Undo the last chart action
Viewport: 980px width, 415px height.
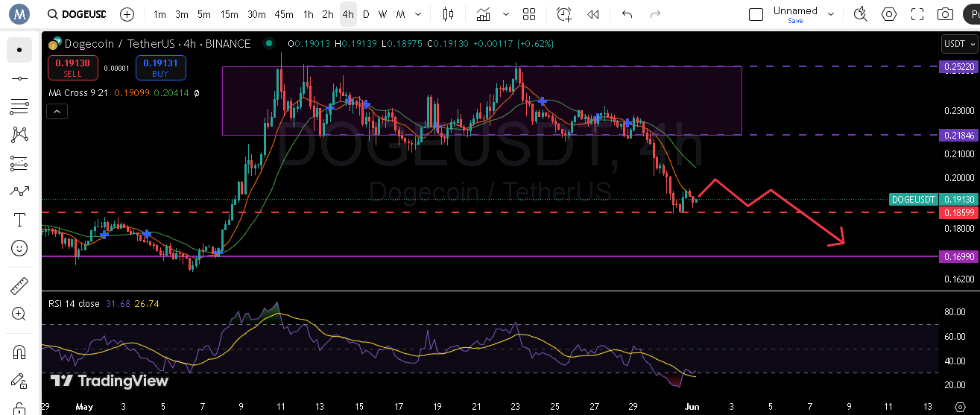627,14
